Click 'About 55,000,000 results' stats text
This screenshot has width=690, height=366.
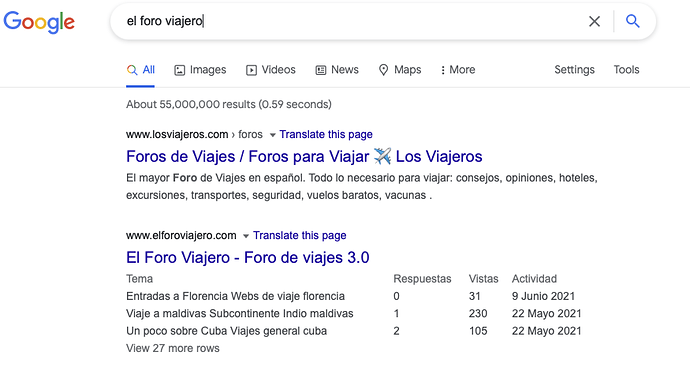coord(229,105)
